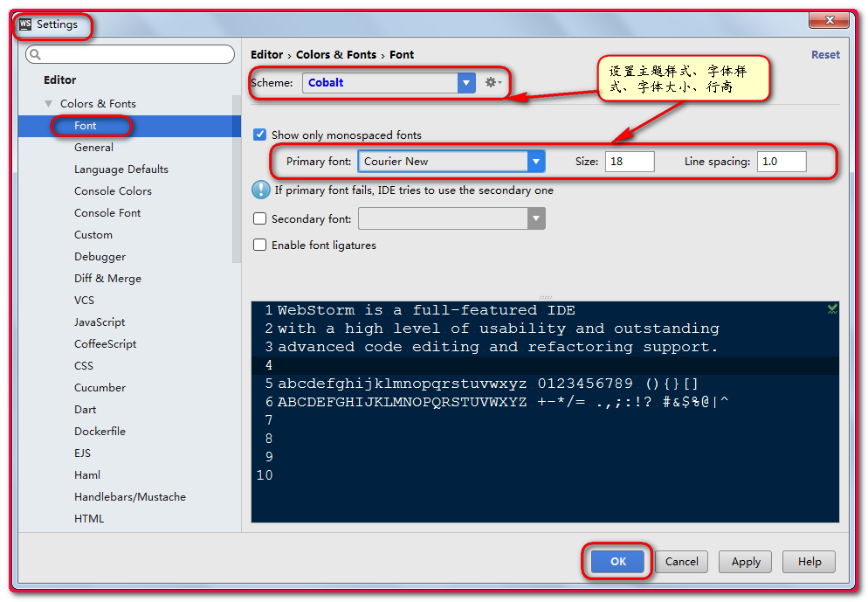Click 'Colors & Fonts' in the breadcrumb
Viewport: 868px width, 602px height.
click(336, 54)
